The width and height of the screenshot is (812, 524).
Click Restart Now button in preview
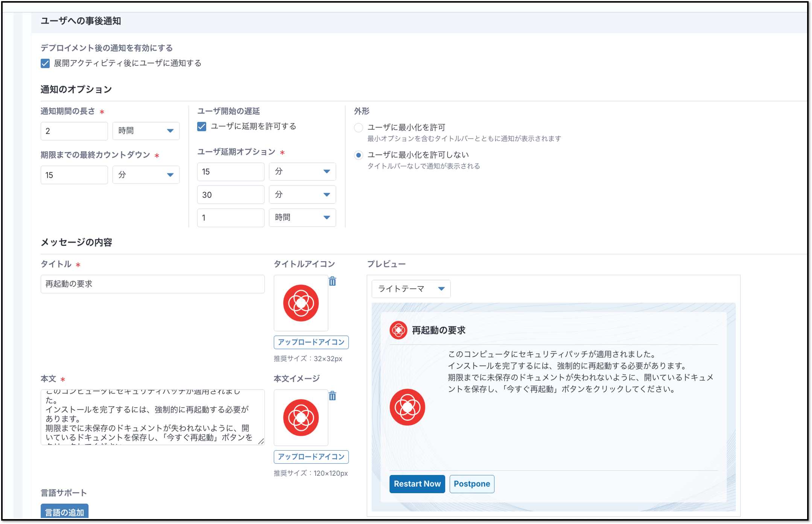click(417, 484)
